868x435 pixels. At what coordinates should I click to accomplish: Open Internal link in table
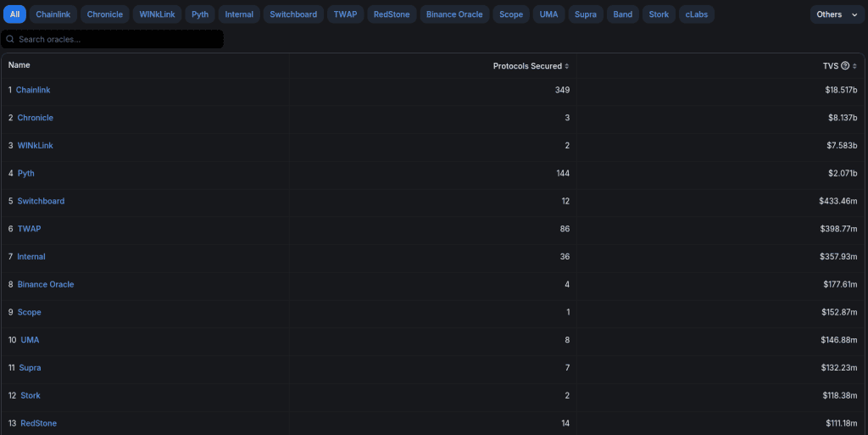pos(31,256)
